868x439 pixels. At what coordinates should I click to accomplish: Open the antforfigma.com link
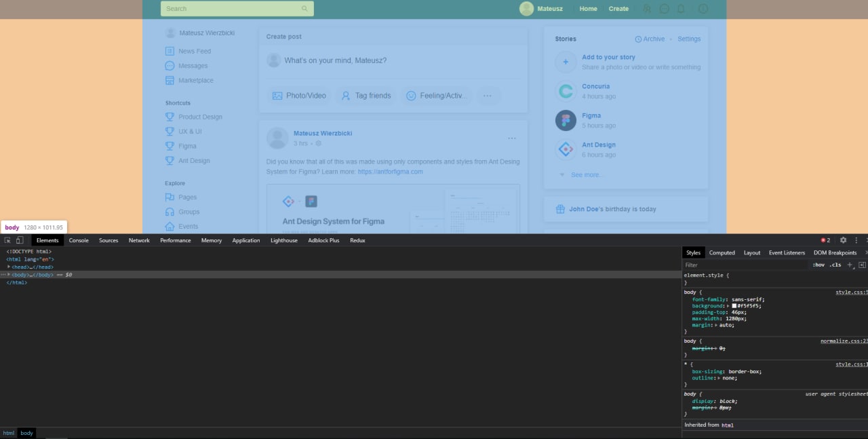click(390, 172)
